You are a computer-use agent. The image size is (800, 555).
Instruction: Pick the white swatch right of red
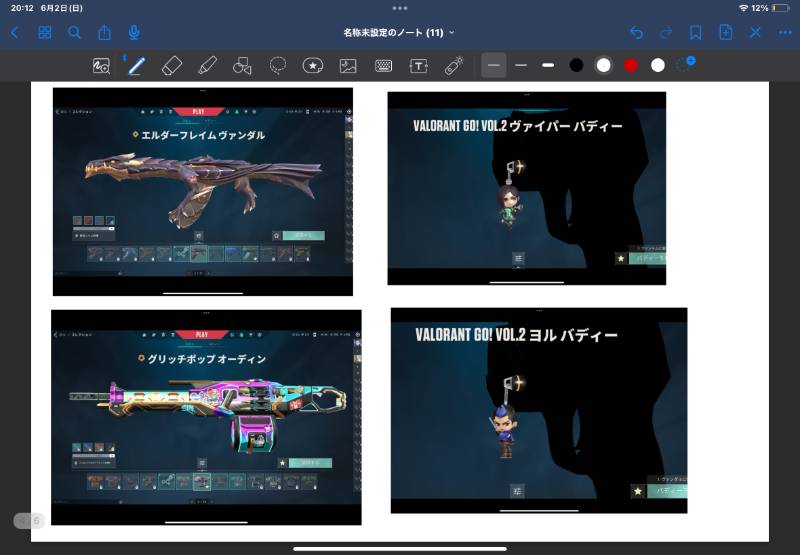click(x=658, y=65)
